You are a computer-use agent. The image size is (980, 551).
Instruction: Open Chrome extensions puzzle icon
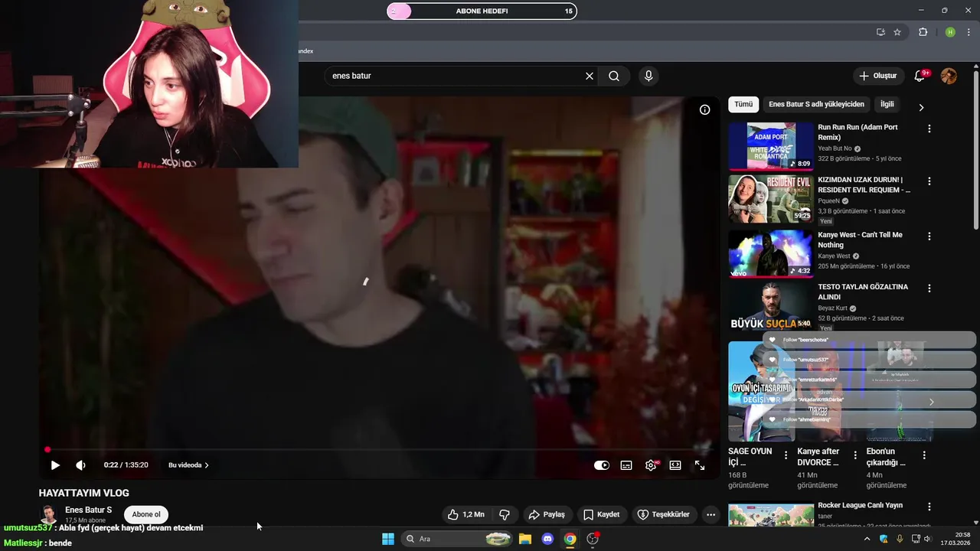point(923,32)
